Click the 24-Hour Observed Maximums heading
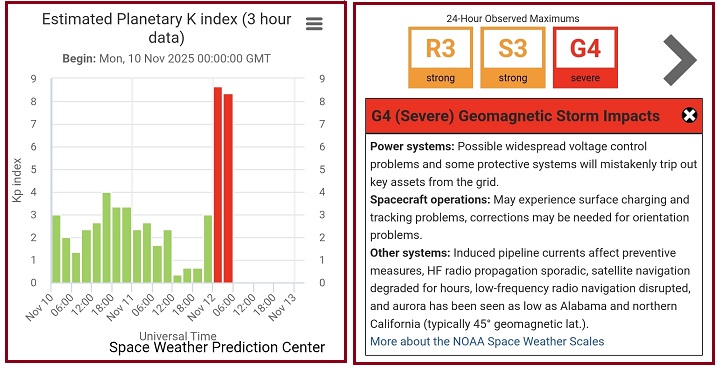The image size is (728, 372). 513,19
